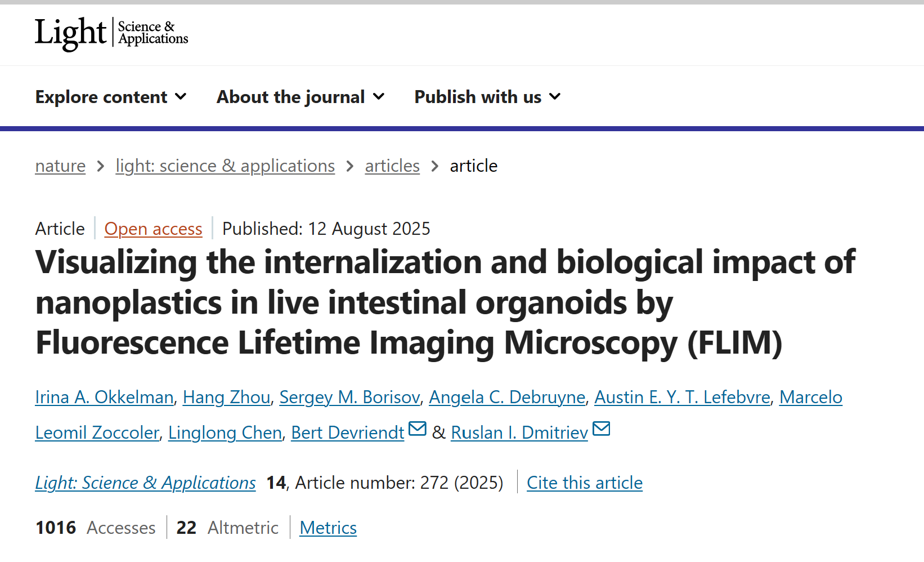This screenshot has width=924, height=562.
Task: Navigate to the articles breadcrumb
Action: (x=392, y=166)
